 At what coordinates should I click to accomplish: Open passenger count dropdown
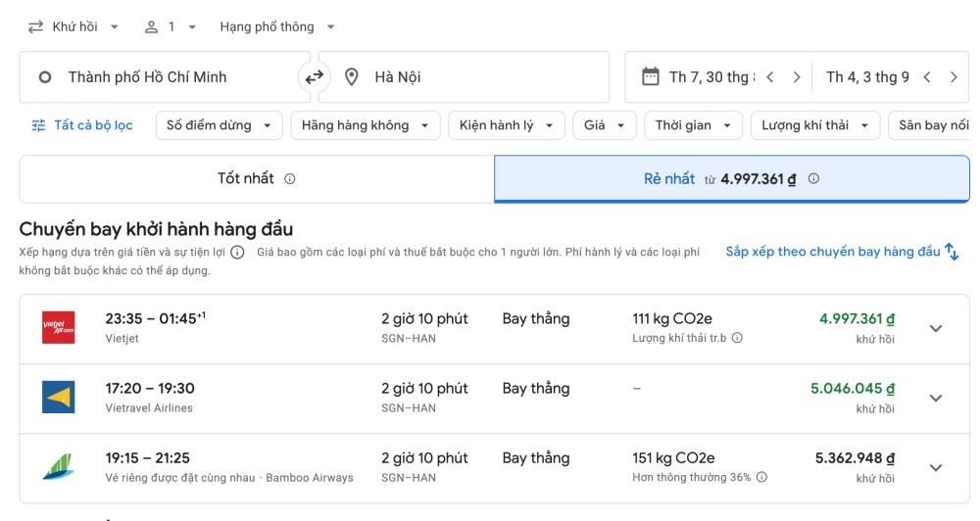coord(170,26)
